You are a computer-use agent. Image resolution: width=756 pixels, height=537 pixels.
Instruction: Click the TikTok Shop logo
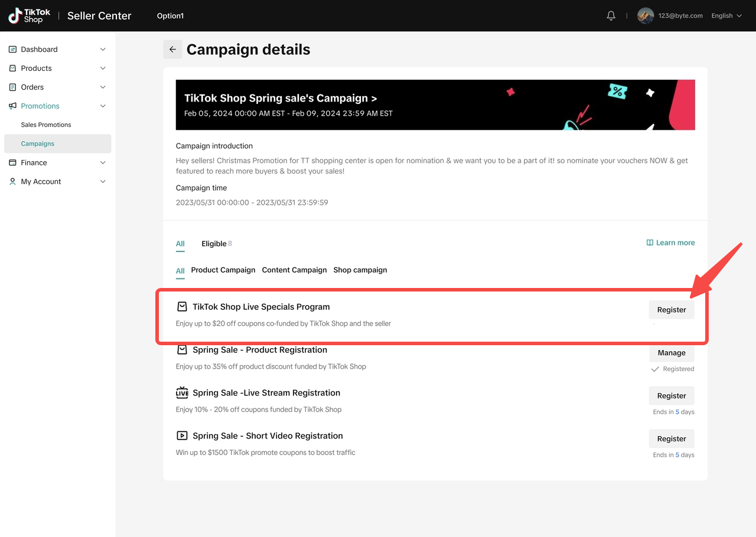30,16
